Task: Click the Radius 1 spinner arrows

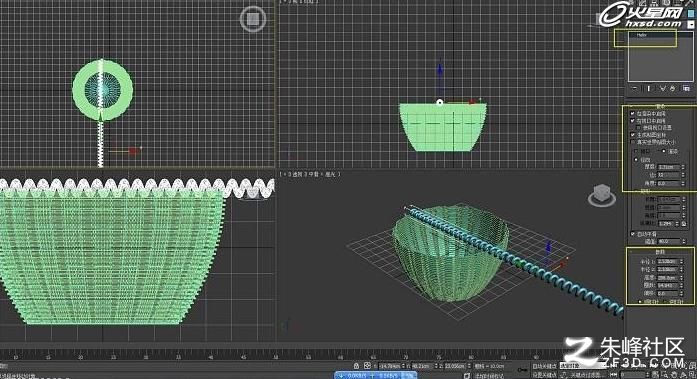Action: coord(681,262)
